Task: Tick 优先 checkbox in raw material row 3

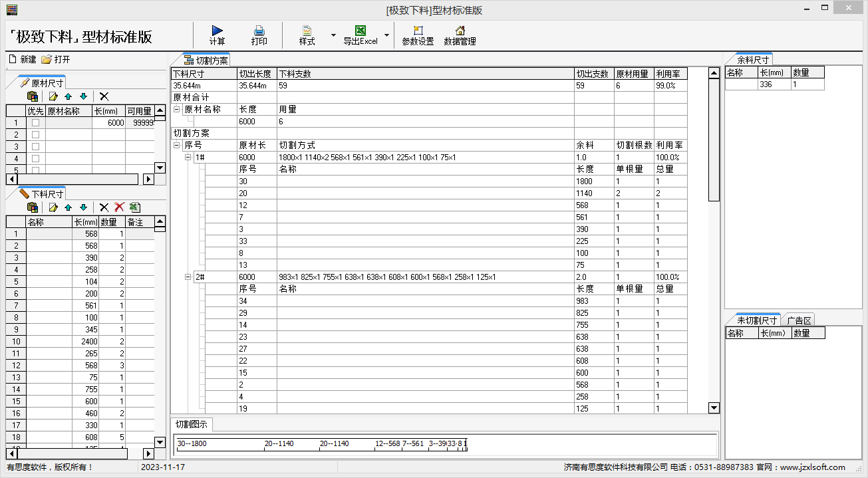Action: point(35,147)
